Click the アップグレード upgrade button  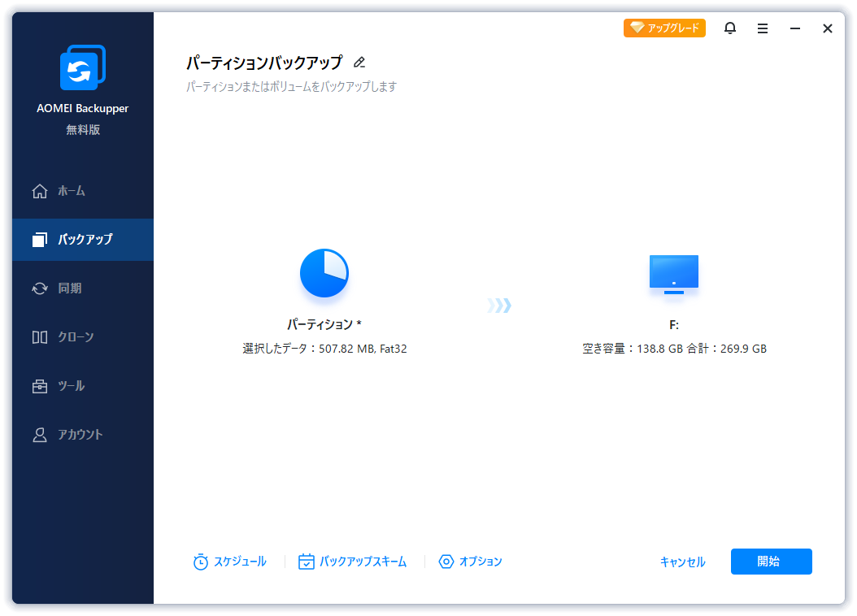[664, 28]
